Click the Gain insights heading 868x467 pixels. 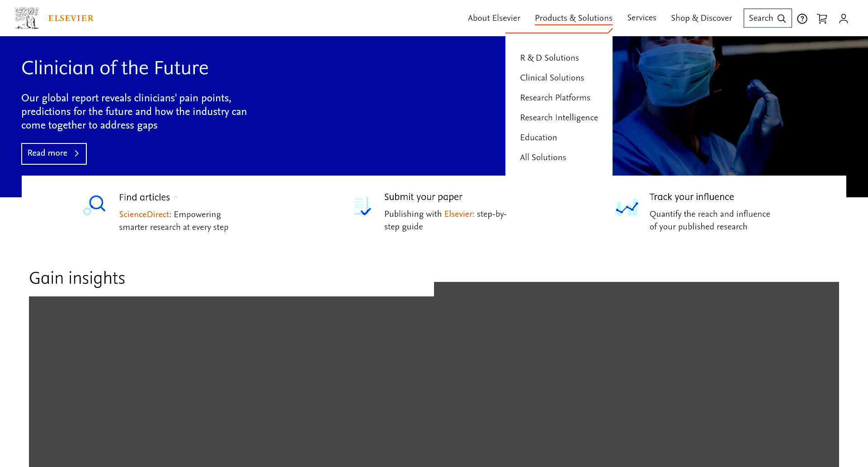click(77, 278)
